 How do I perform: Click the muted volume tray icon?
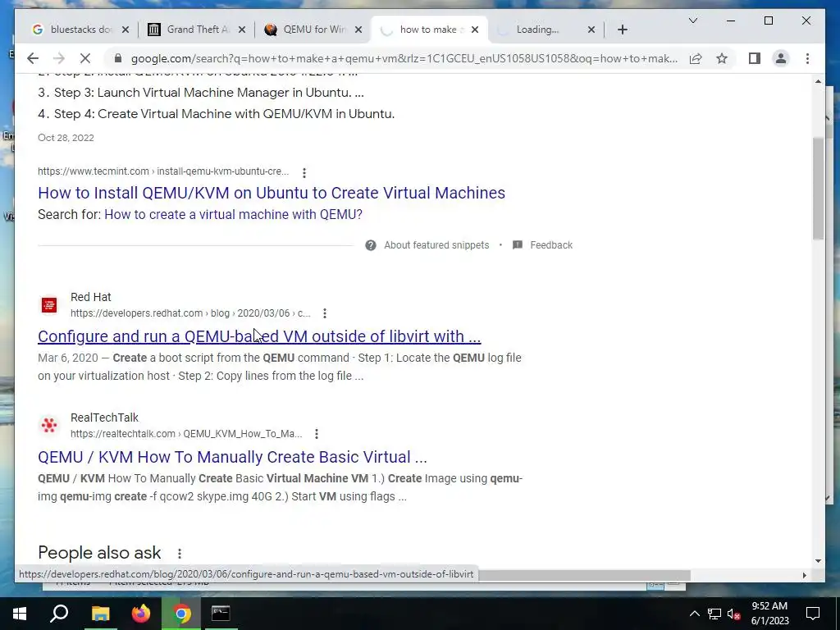[734, 614]
